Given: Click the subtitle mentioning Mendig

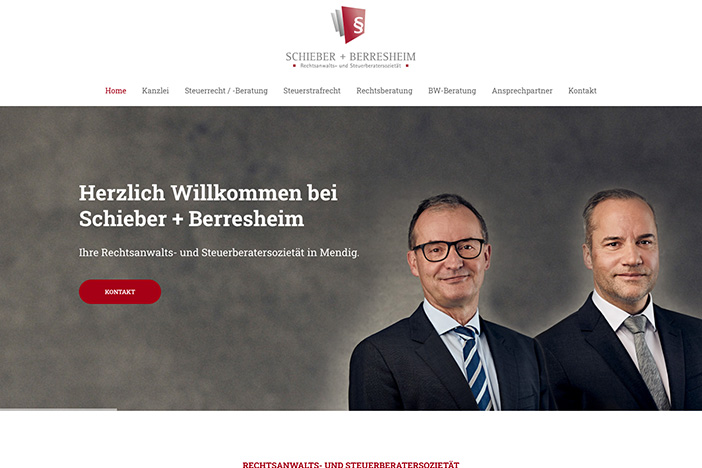Looking at the screenshot, I should 219,253.
